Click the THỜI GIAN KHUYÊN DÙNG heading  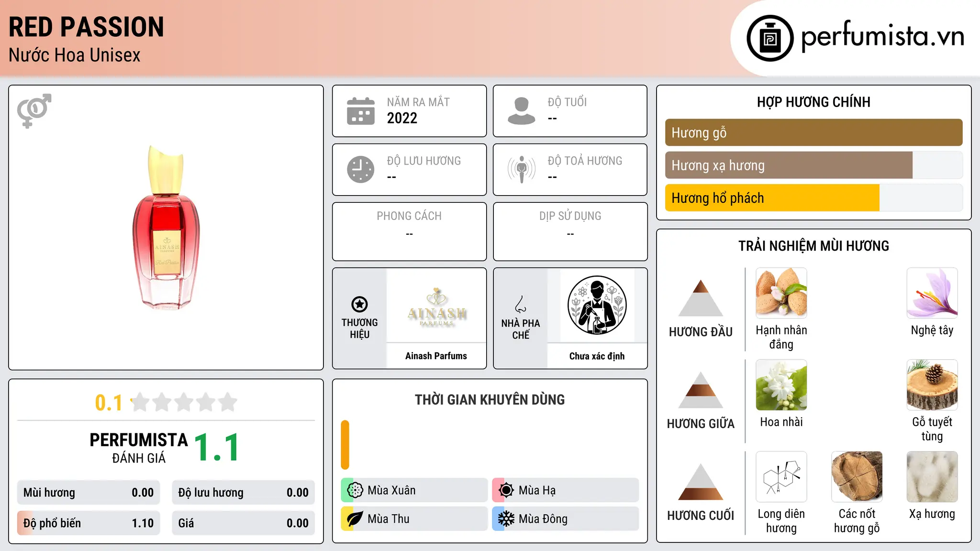point(490,399)
